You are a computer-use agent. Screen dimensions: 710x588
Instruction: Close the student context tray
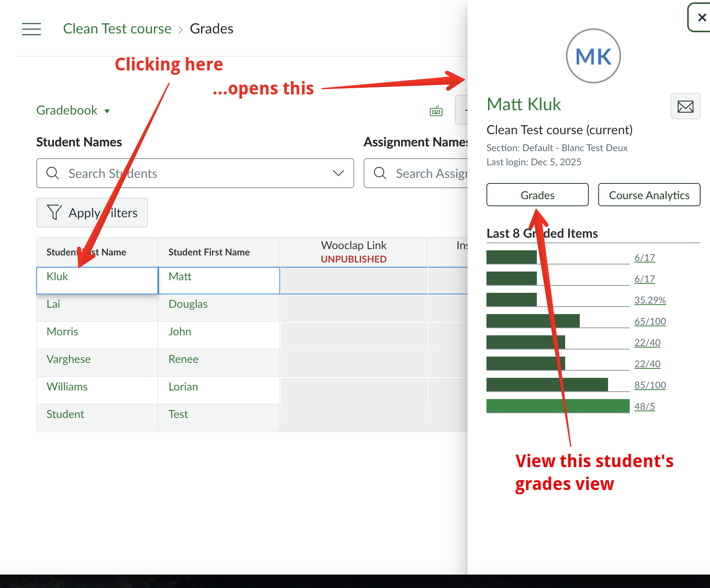(x=701, y=18)
